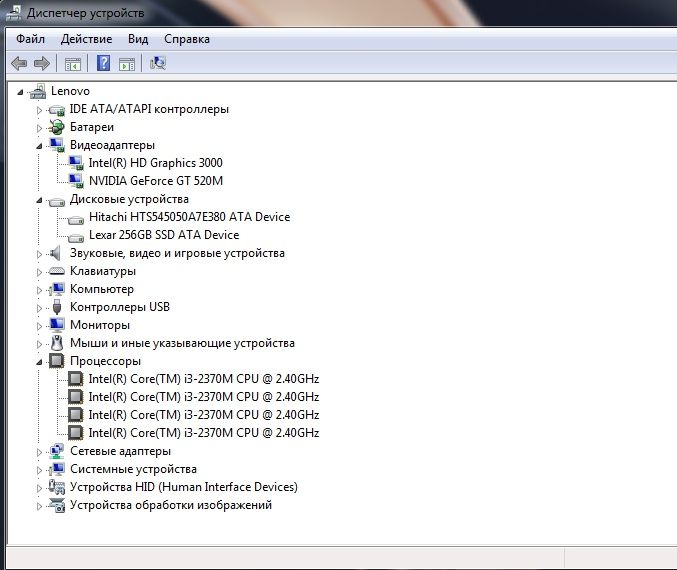Click the Дисковые устройства drive icon
The width and height of the screenshot is (677, 570).
(57, 201)
